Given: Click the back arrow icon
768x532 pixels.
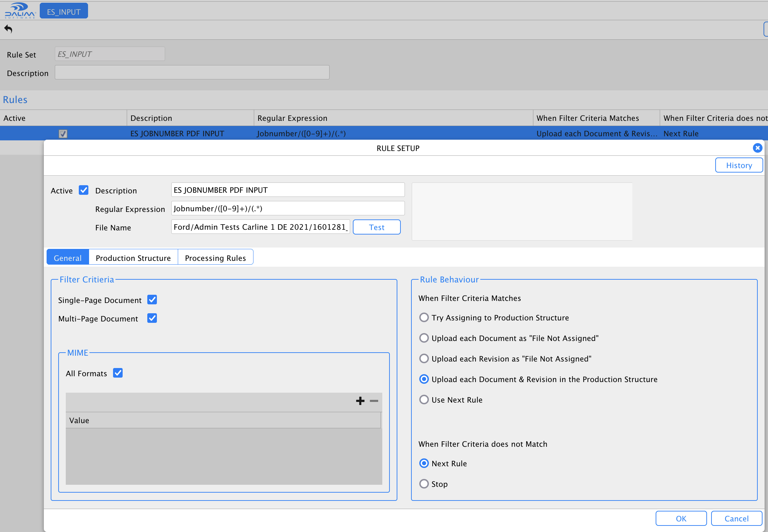Looking at the screenshot, I should 8,29.
